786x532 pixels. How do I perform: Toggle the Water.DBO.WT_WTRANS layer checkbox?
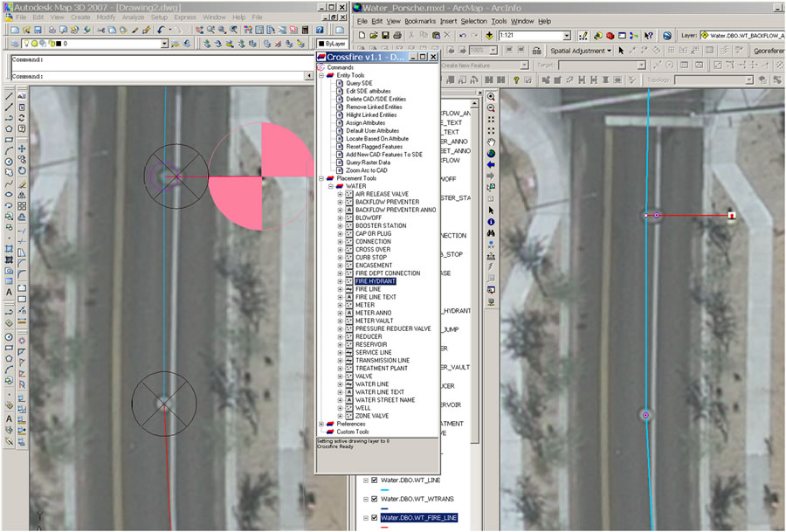pos(375,499)
